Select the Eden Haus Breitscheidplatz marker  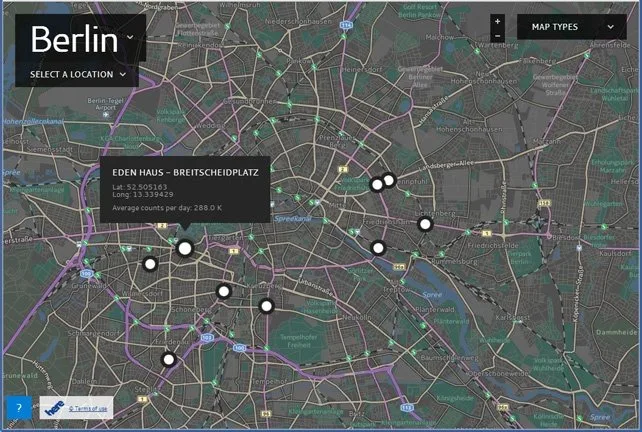pos(185,248)
